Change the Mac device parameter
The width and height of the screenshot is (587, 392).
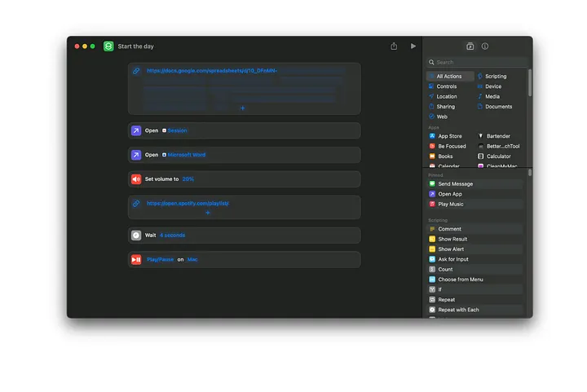192,259
